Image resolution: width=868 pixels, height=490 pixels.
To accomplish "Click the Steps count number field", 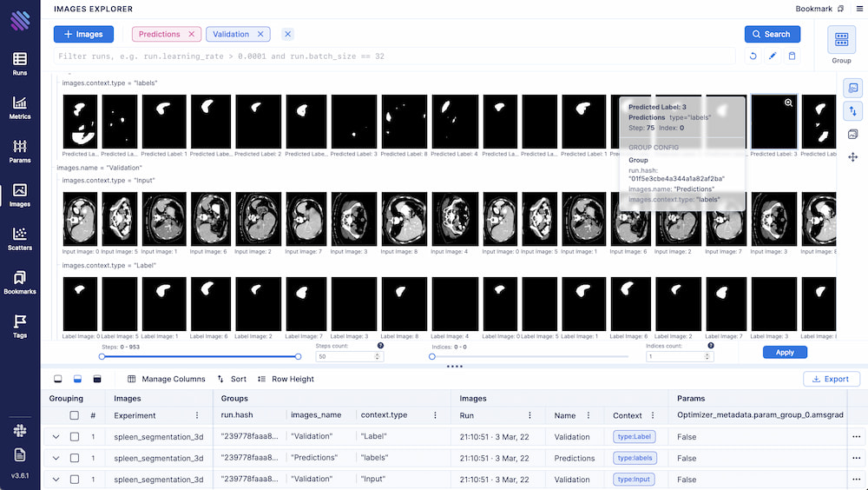I will (x=349, y=356).
